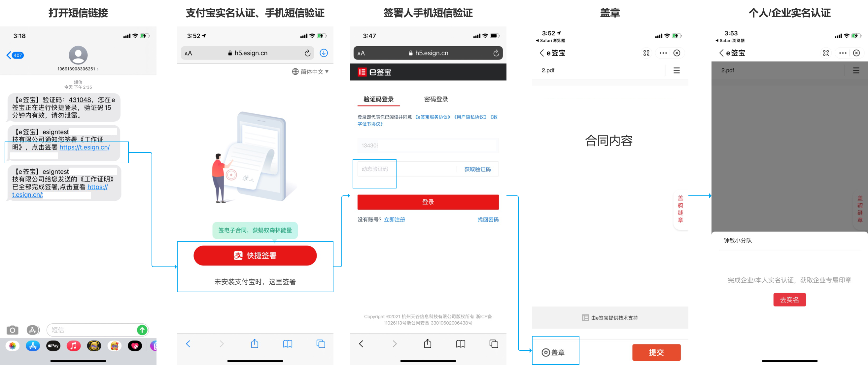Go back in Safari on the login page
This screenshot has width=868, height=365.
(361, 344)
